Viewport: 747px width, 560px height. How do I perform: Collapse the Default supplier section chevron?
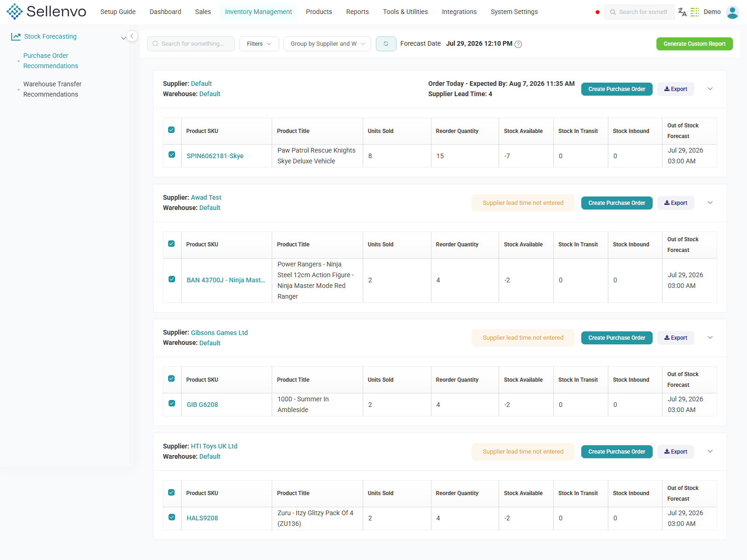pos(710,89)
